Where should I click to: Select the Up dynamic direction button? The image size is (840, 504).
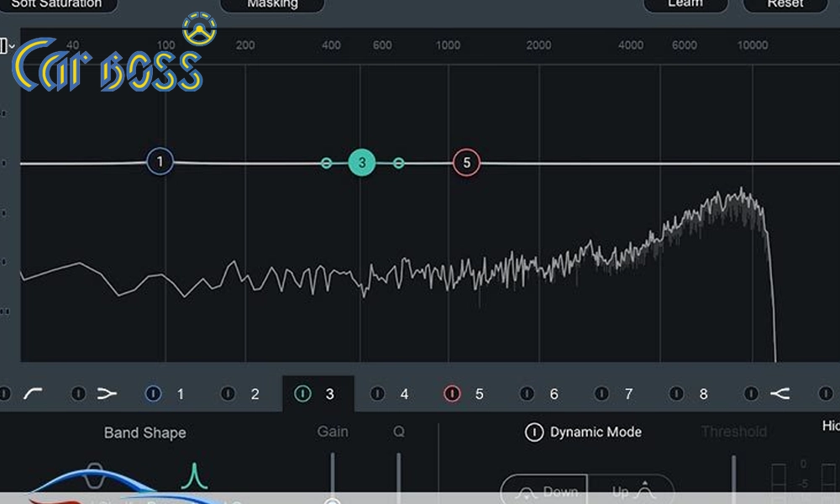[x=631, y=489]
